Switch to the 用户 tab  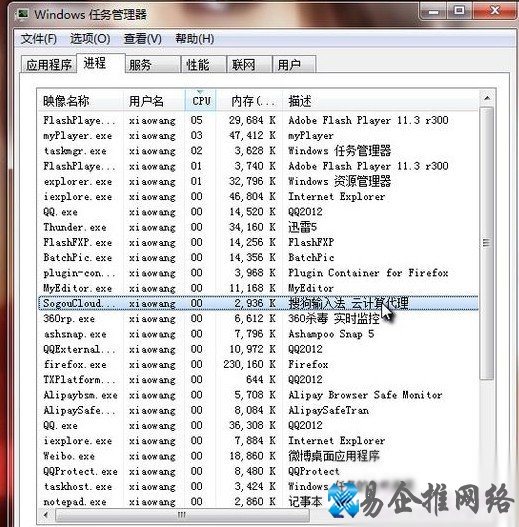pos(294,65)
